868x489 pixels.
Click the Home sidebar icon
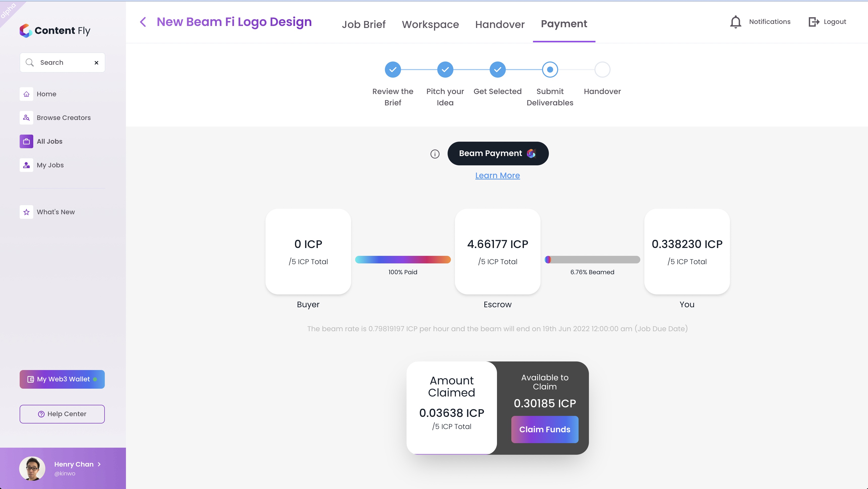click(26, 94)
